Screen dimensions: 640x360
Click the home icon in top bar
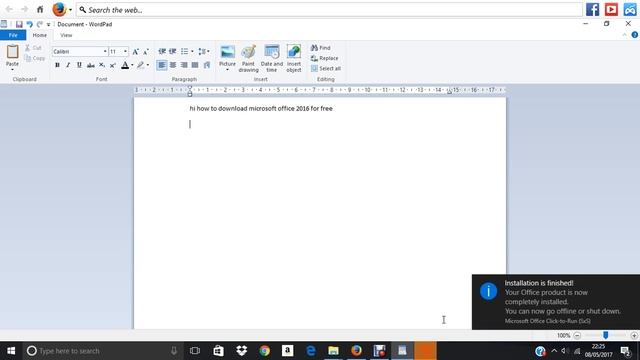40,9
